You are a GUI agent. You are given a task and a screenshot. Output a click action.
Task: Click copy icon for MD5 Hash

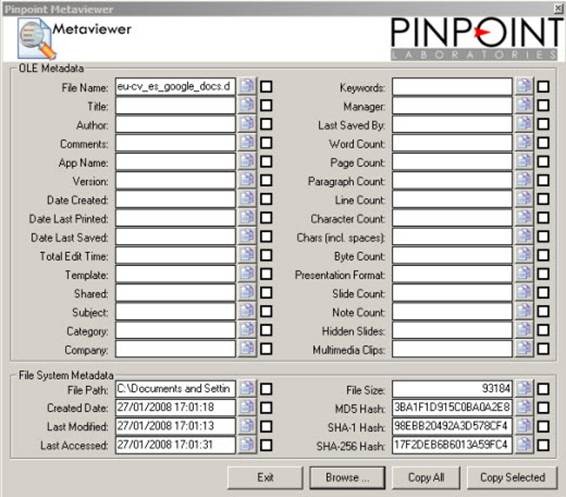point(524,408)
